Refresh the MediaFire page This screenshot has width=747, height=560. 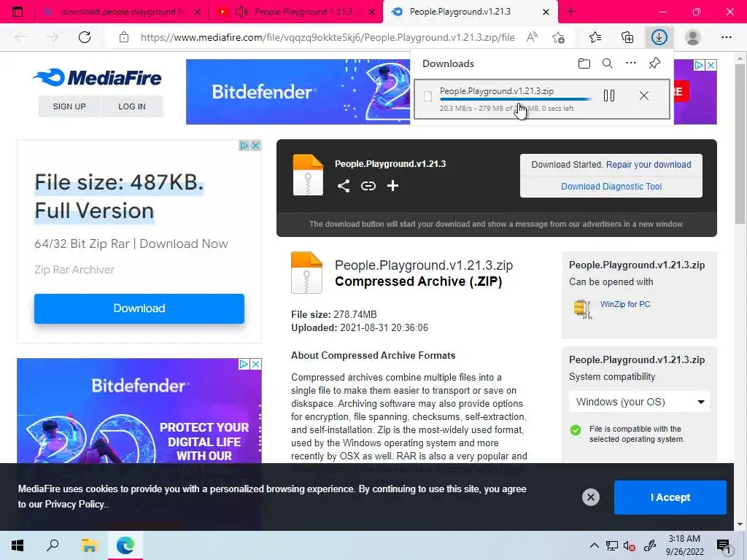(85, 37)
